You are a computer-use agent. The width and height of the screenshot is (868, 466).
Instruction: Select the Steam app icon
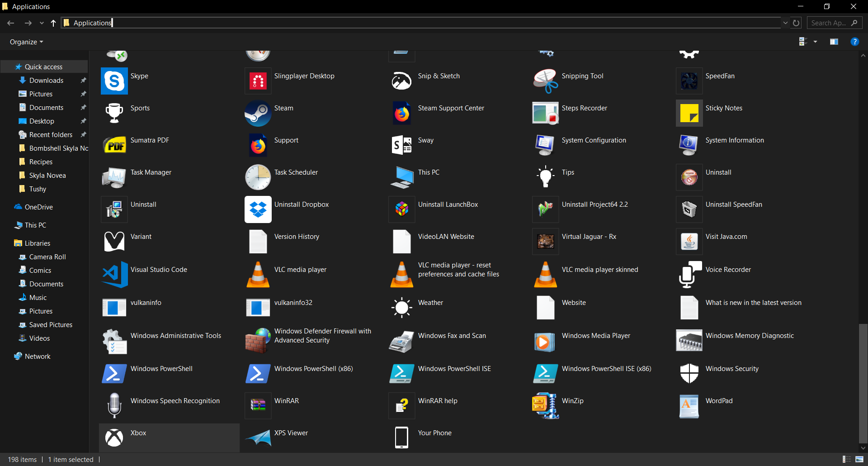(258, 113)
